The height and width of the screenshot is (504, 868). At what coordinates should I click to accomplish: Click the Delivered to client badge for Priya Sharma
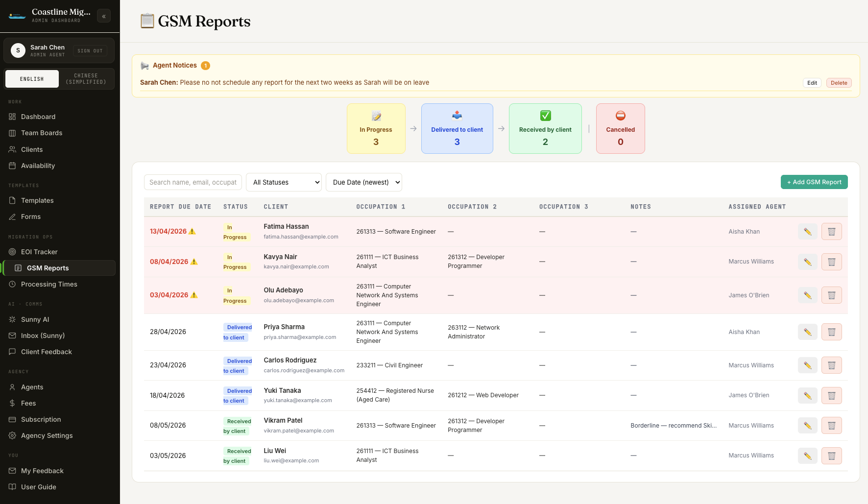click(x=238, y=332)
